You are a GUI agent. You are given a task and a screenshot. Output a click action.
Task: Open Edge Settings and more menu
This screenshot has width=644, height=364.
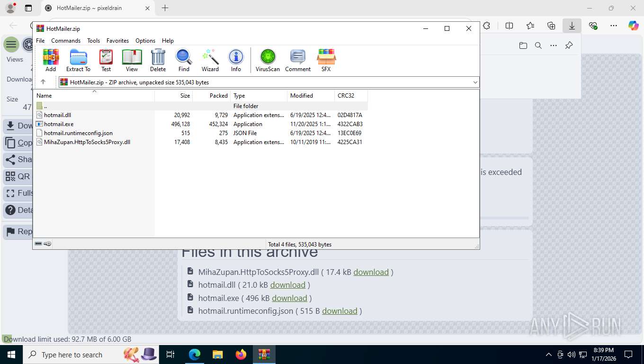click(614, 26)
